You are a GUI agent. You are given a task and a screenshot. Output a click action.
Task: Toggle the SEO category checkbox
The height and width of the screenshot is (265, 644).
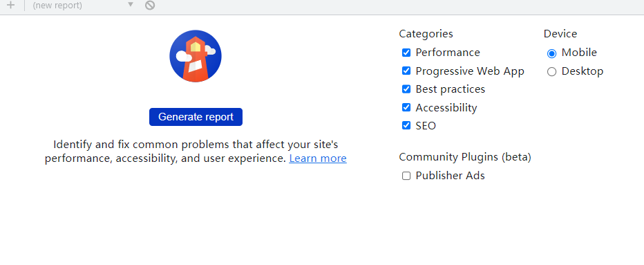click(406, 125)
